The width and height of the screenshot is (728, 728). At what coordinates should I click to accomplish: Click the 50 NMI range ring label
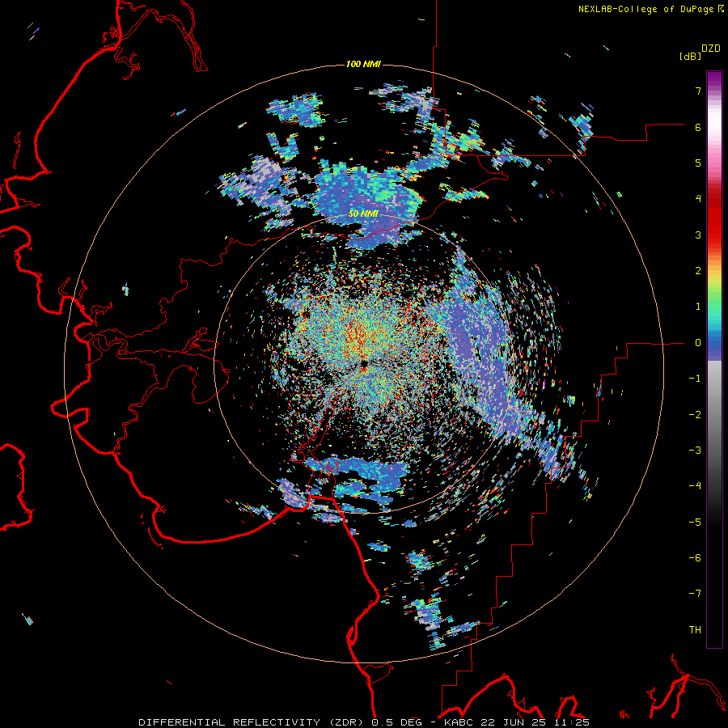pos(363,214)
